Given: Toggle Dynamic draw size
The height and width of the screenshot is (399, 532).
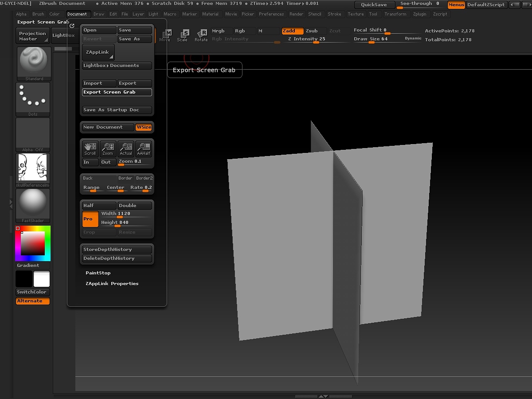Looking at the screenshot, I should coord(413,39).
